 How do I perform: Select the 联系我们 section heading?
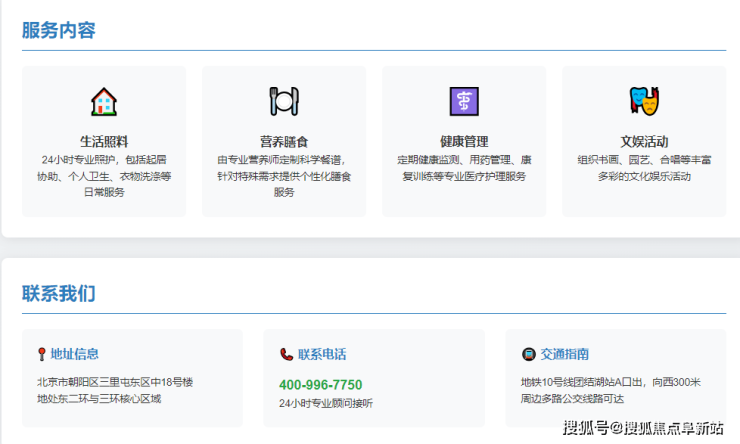tap(59, 293)
